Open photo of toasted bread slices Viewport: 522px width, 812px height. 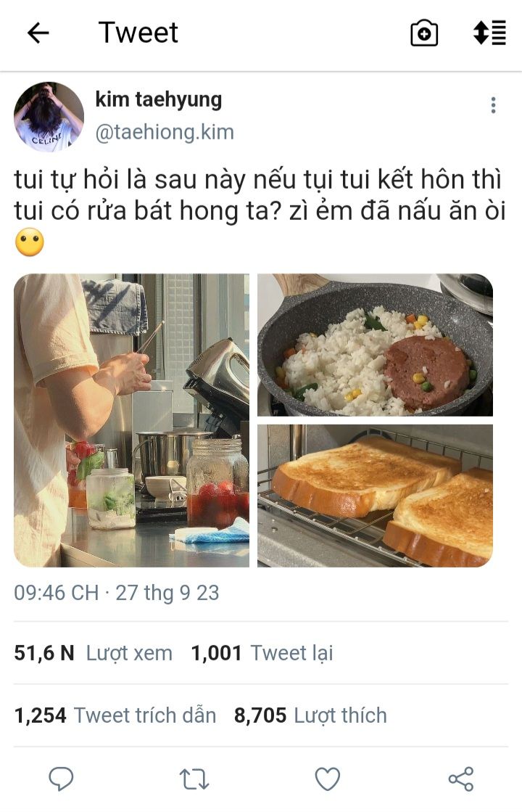tap(375, 496)
